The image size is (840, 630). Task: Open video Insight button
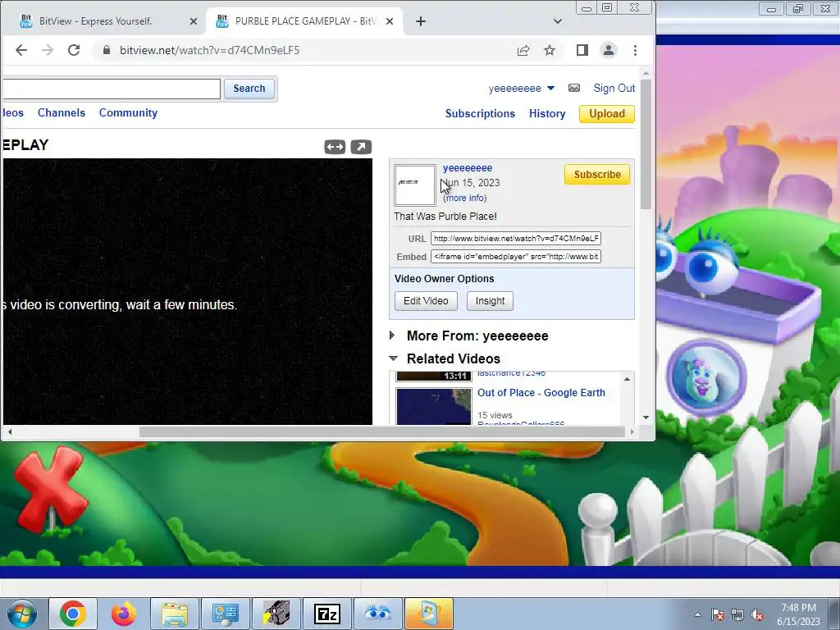pos(491,301)
